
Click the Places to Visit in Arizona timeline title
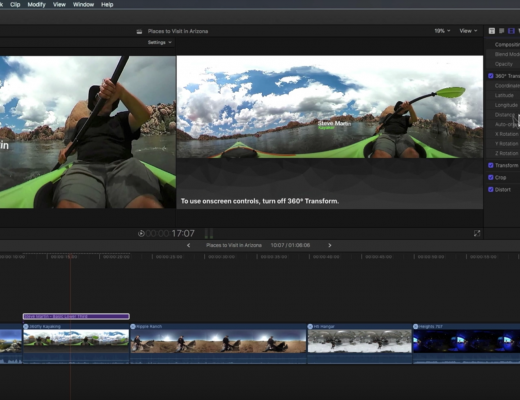[x=234, y=245]
